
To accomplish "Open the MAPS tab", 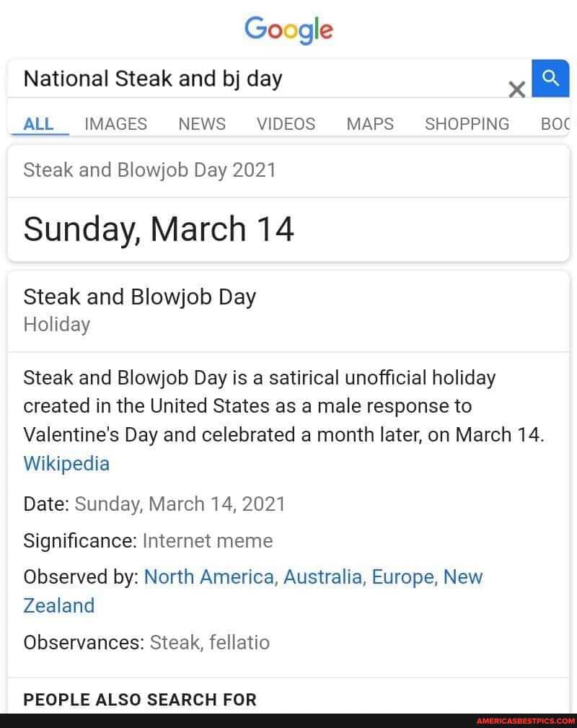I will click(370, 124).
